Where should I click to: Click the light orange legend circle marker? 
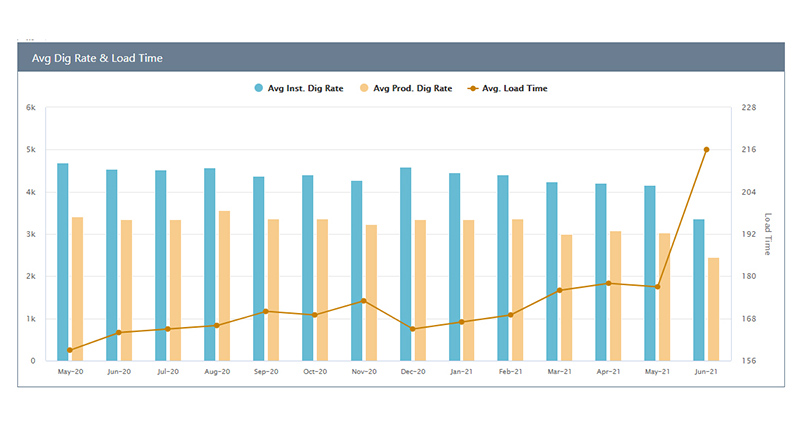(363, 88)
